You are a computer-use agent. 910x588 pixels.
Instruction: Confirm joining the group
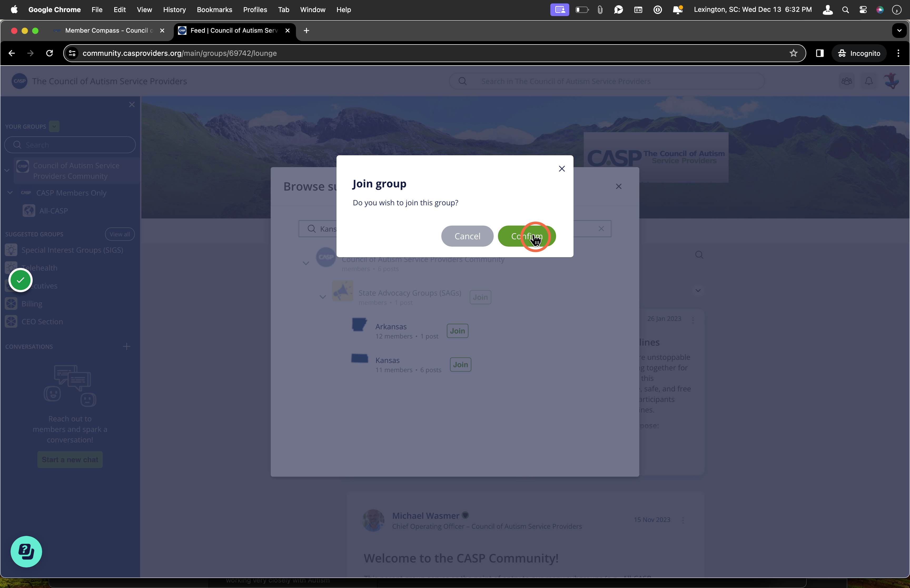coord(527,236)
